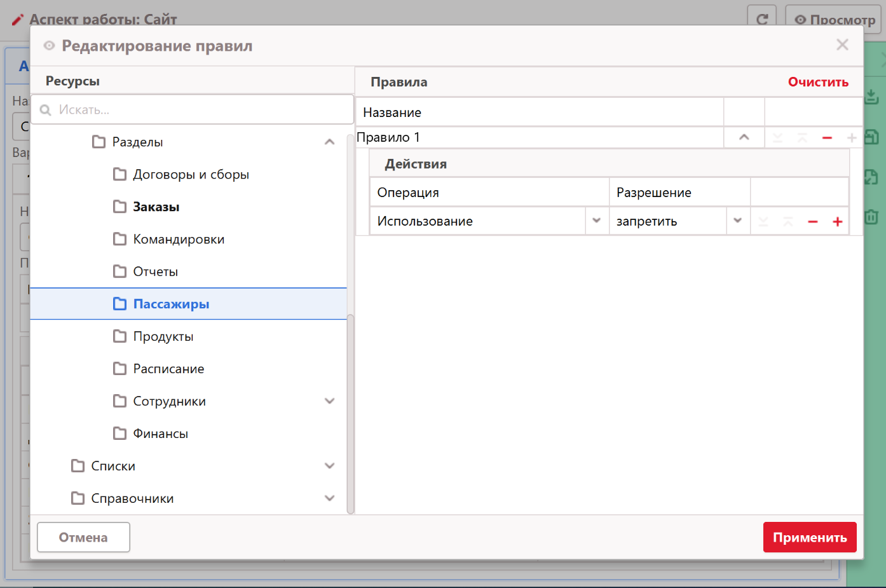Select the Финансы folder in the tree
The height and width of the screenshot is (588, 886).
(160, 434)
